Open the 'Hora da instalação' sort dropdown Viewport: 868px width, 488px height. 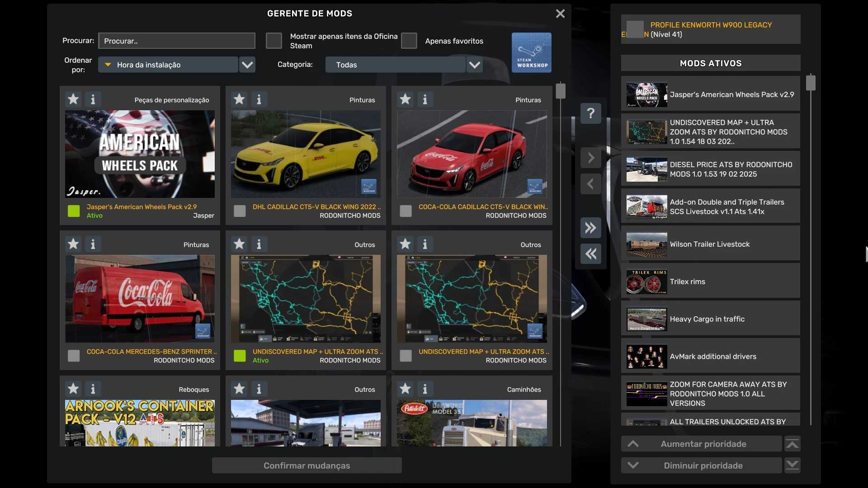168,65
